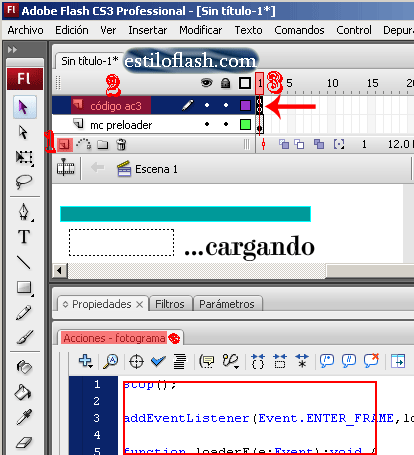This screenshot has height=455, width=414.
Task: Show code hint icon
Action: pos(207,361)
